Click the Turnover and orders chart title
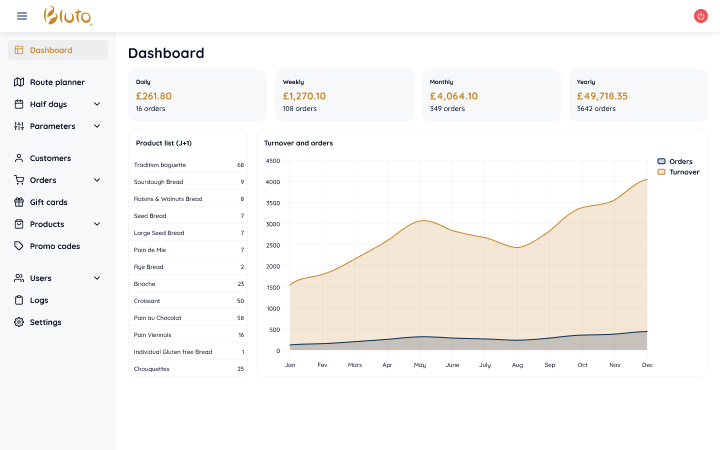720x450 pixels. click(x=298, y=143)
